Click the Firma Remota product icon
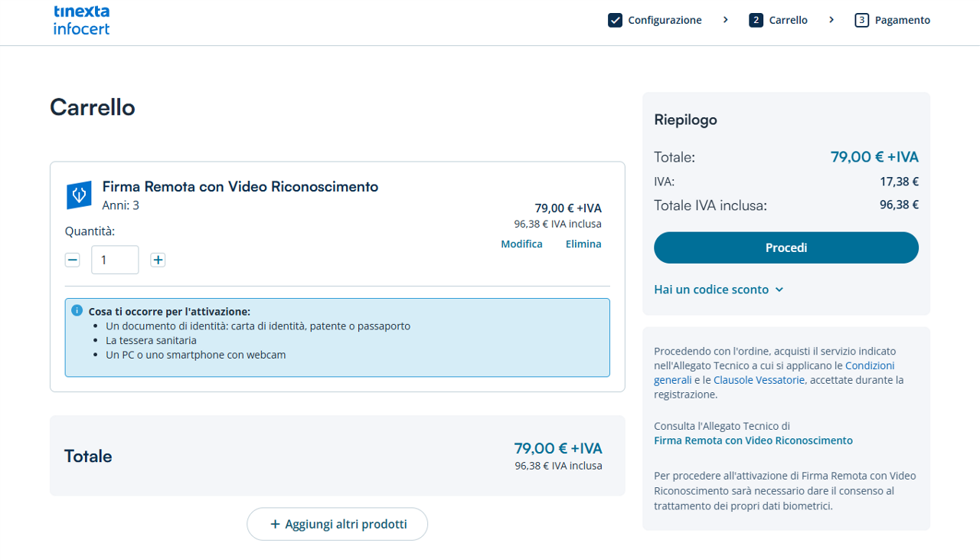 [79, 196]
